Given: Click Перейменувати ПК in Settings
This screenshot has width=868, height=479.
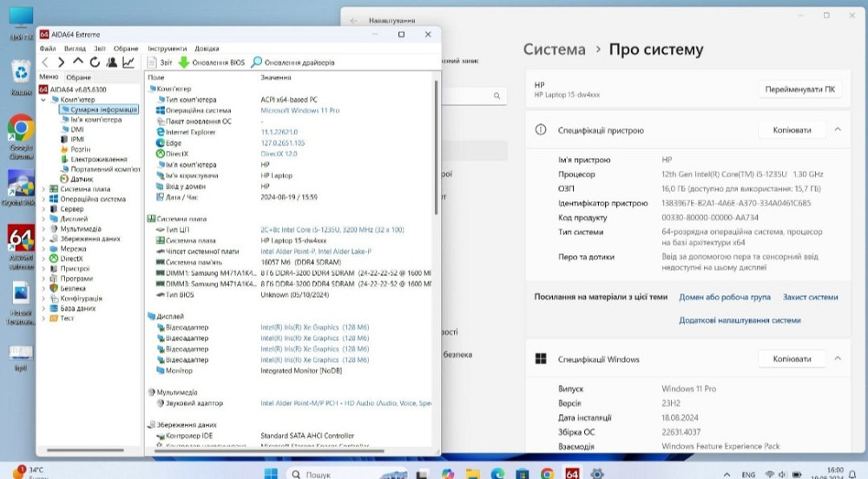Looking at the screenshot, I should pyautogui.click(x=800, y=89).
